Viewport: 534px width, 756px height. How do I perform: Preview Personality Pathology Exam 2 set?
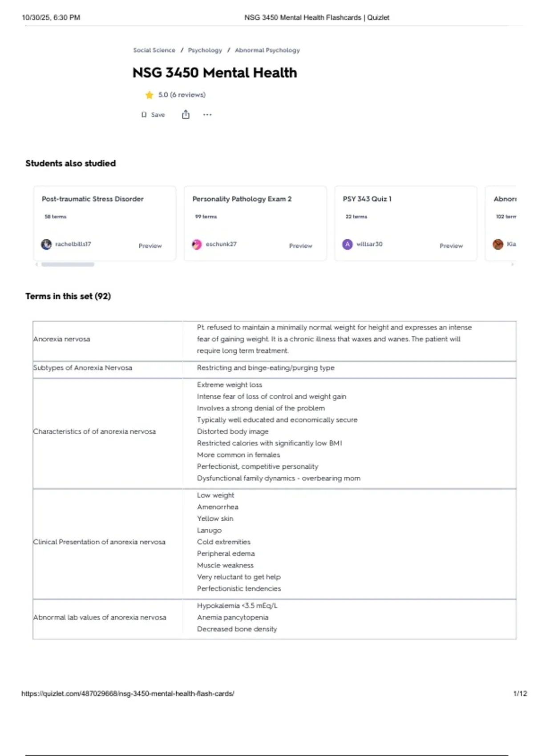[300, 246]
